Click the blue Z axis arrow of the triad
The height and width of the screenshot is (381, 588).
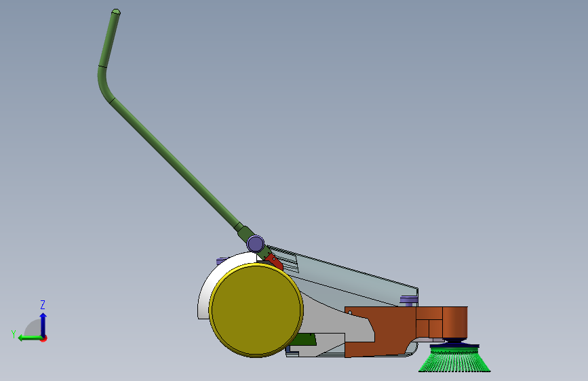pyautogui.click(x=43, y=324)
